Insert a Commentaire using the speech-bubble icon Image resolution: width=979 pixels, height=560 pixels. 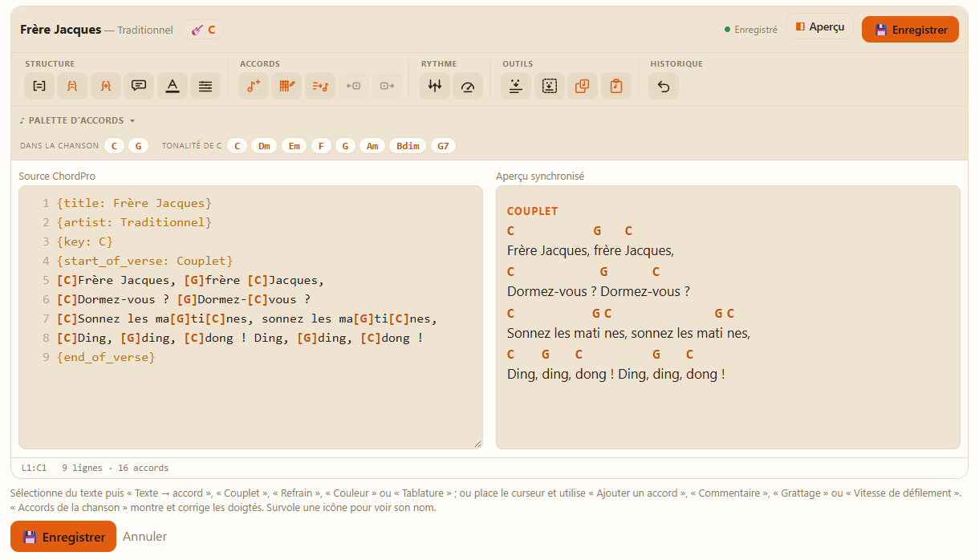pyautogui.click(x=139, y=86)
